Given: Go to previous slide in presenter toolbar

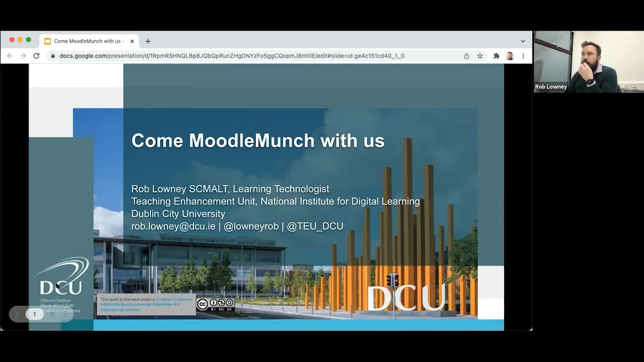Looking at the screenshot, I should (x=17, y=314).
